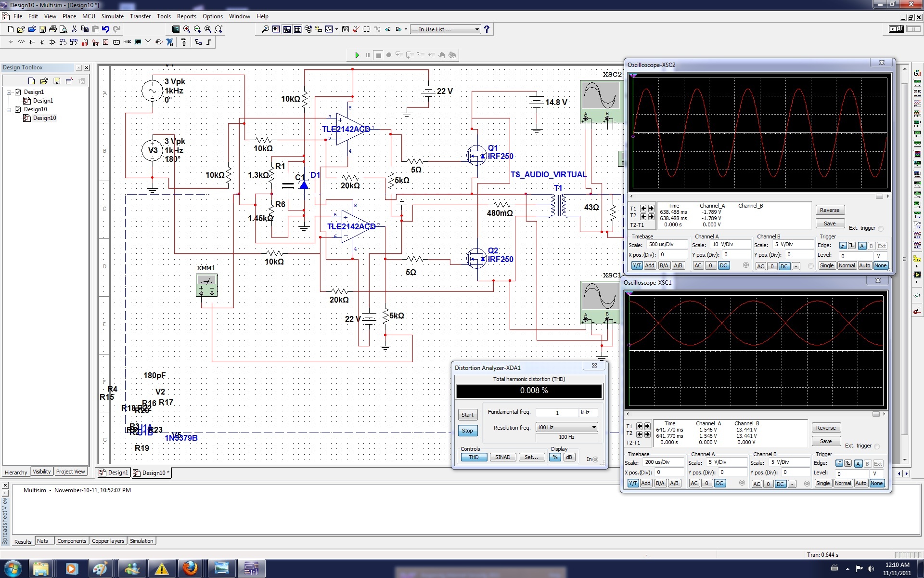Click Fundamental freq. value field
Viewport: 924px width, 578px height.
[x=557, y=412]
